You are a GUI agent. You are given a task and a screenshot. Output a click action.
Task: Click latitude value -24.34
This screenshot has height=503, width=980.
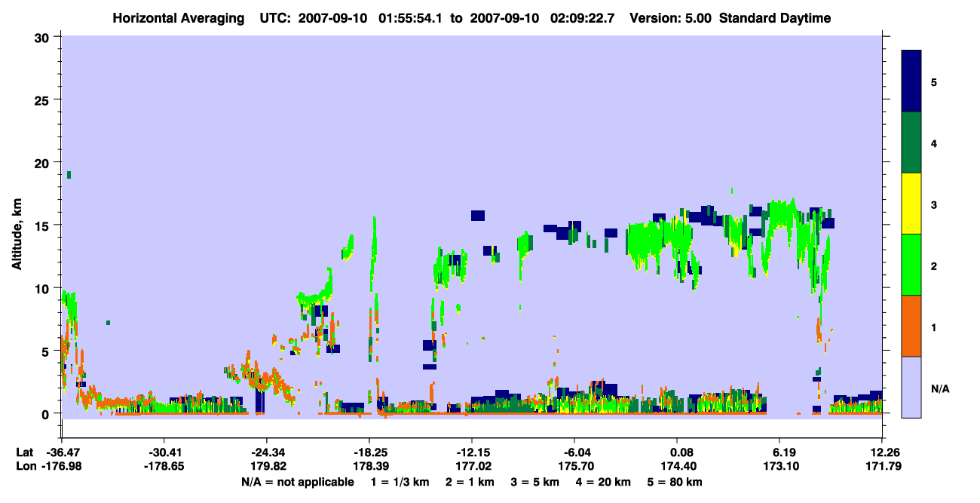coord(266,452)
